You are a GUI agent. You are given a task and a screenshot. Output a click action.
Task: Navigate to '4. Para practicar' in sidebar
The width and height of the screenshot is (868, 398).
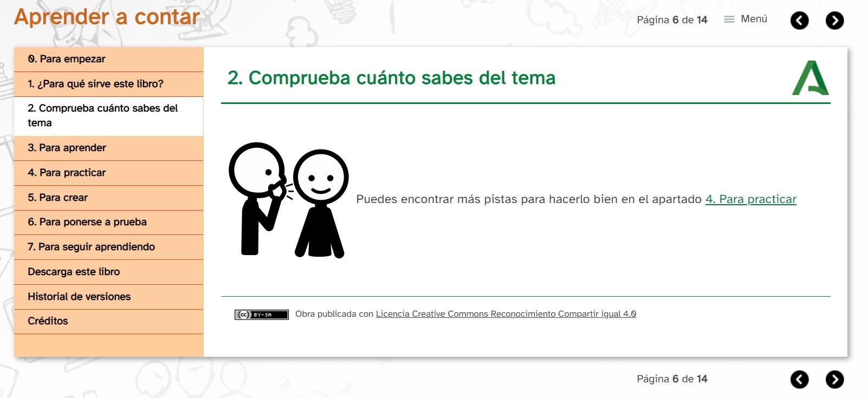[x=67, y=173]
